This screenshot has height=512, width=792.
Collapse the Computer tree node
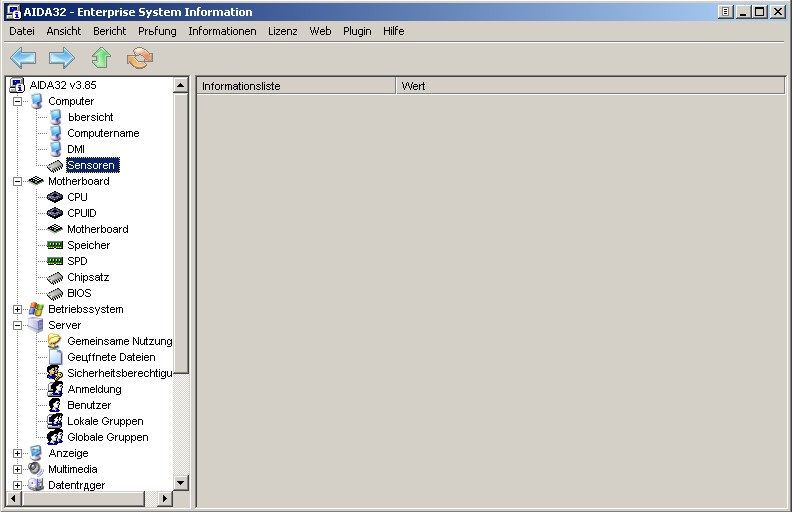pos(17,101)
